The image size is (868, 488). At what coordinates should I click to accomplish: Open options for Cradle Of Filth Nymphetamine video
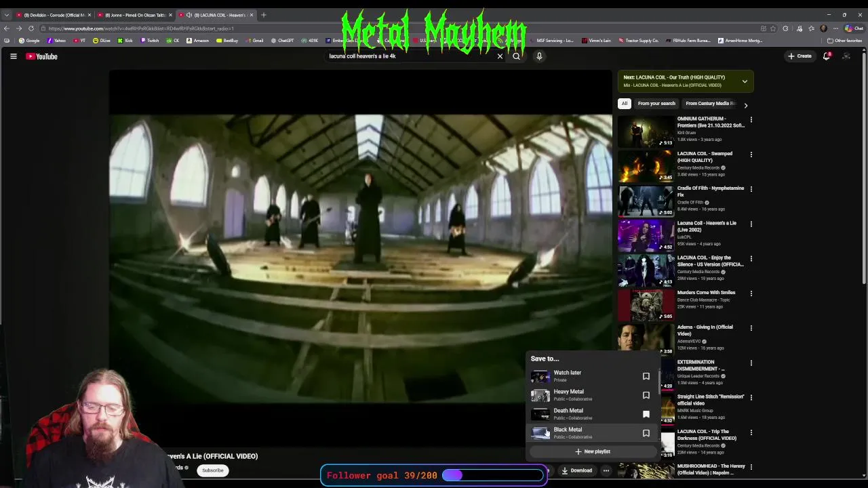[x=751, y=189]
